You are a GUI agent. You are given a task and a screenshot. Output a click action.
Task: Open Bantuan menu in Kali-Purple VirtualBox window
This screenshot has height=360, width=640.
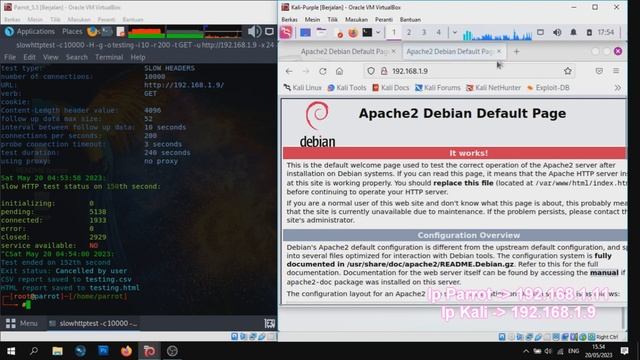[410, 19]
